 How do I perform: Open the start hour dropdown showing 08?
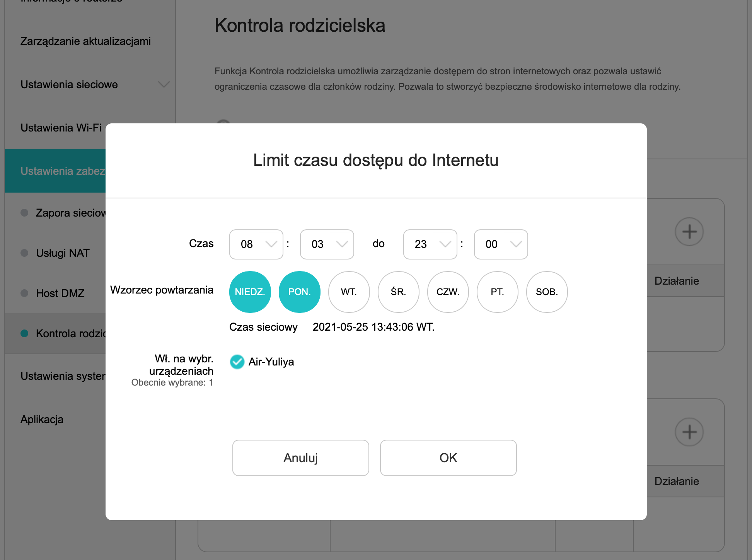pyautogui.click(x=256, y=244)
